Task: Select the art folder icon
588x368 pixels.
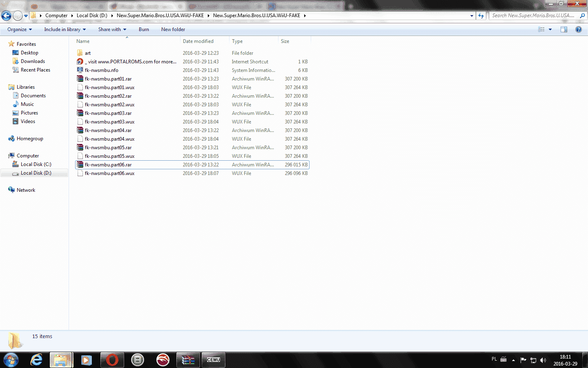Action: pyautogui.click(x=80, y=53)
